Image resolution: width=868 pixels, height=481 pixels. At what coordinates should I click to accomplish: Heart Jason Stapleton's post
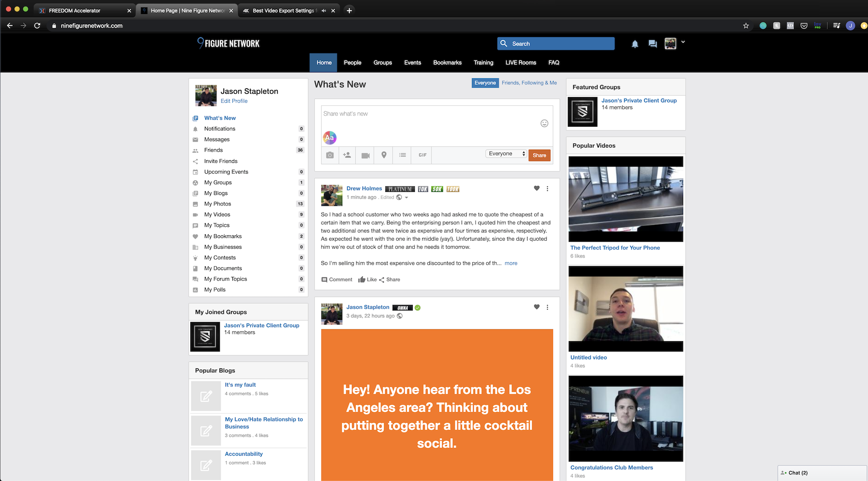click(x=537, y=307)
